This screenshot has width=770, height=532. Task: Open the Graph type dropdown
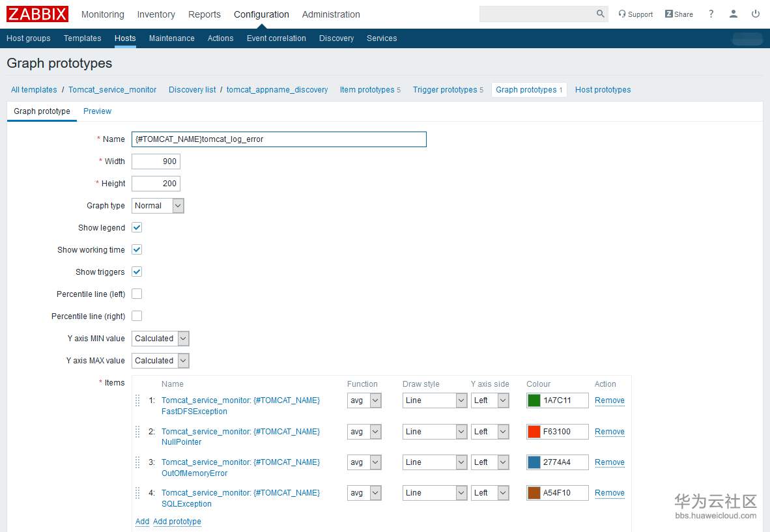tap(158, 206)
